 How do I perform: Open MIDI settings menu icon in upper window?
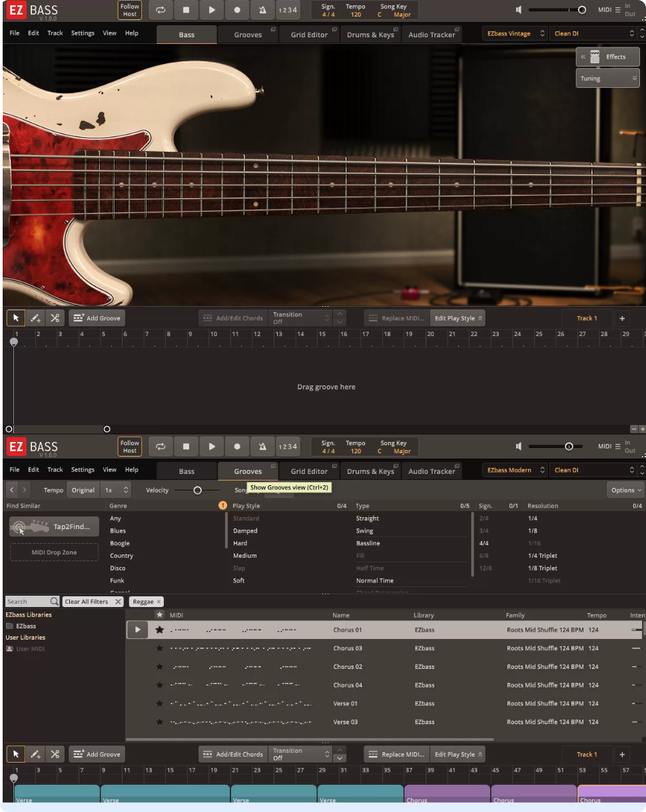[617, 10]
